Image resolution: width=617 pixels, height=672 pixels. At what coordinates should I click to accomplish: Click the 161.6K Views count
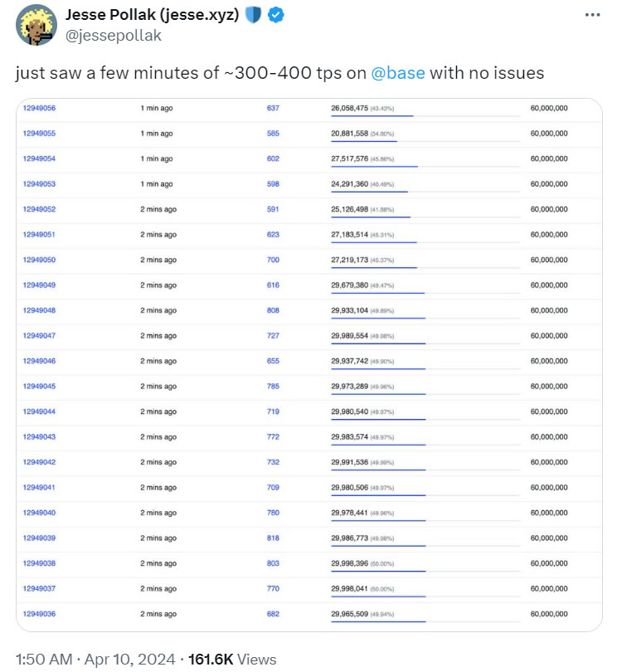click(x=232, y=660)
